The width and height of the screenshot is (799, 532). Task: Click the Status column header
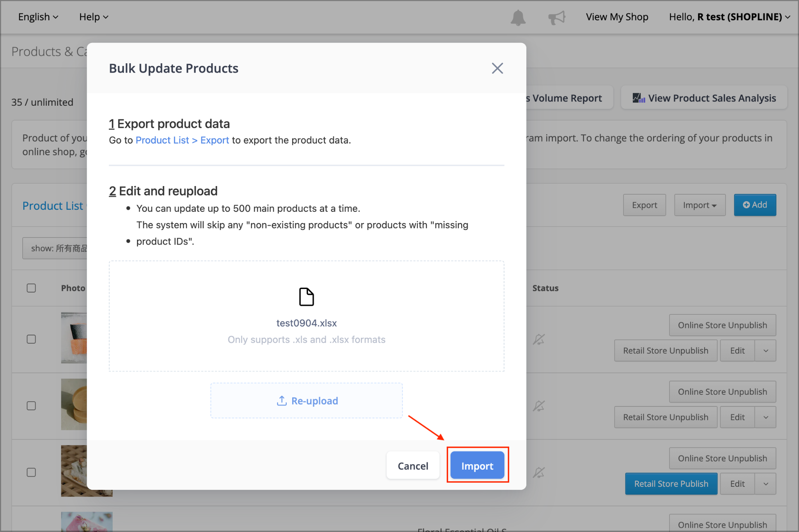545,288
